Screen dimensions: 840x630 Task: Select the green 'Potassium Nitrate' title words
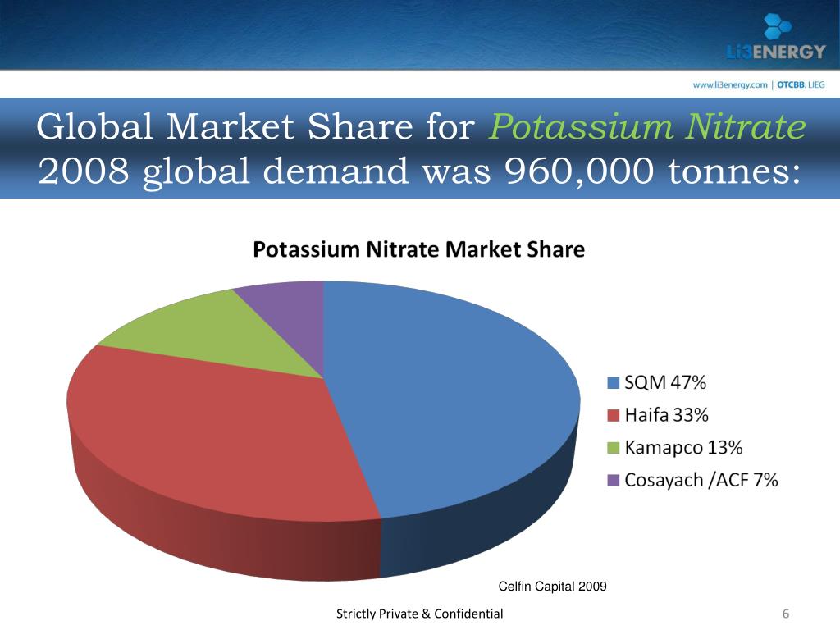[648, 127]
